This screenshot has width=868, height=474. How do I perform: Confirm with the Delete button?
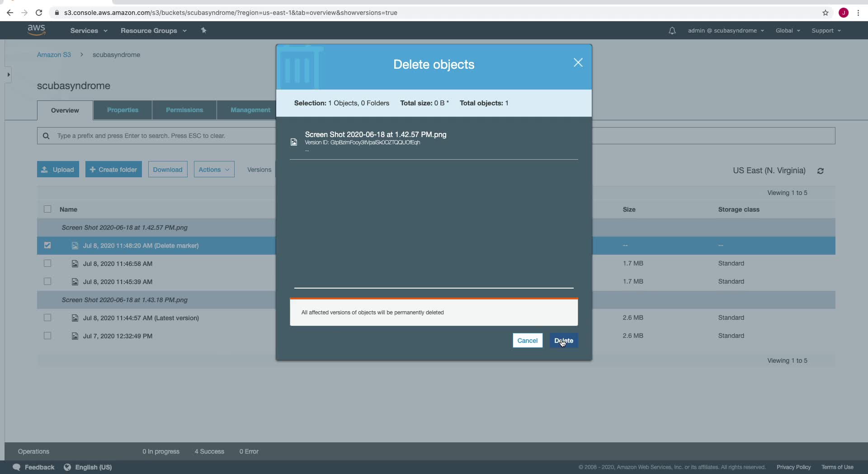click(x=564, y=341)
